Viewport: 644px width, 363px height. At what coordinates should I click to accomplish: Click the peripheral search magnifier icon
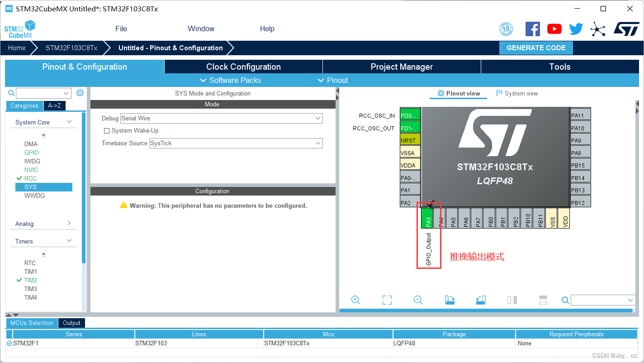point(12,93)
